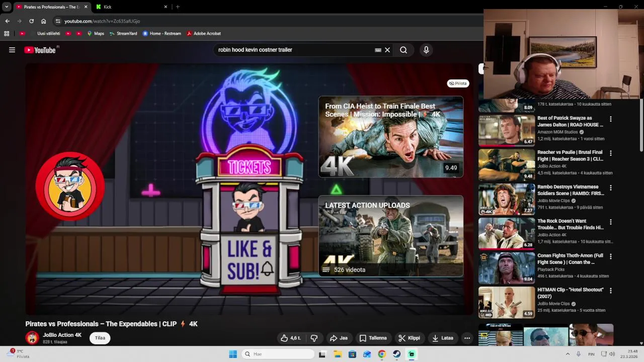644x362 pixels.
Task: Reload the current page
Action: coord(31,21)
